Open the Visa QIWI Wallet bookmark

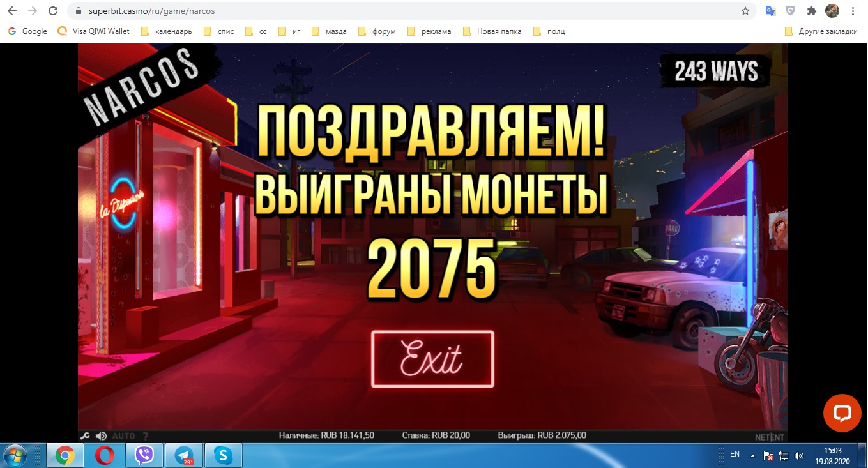(x=93, y=31)
